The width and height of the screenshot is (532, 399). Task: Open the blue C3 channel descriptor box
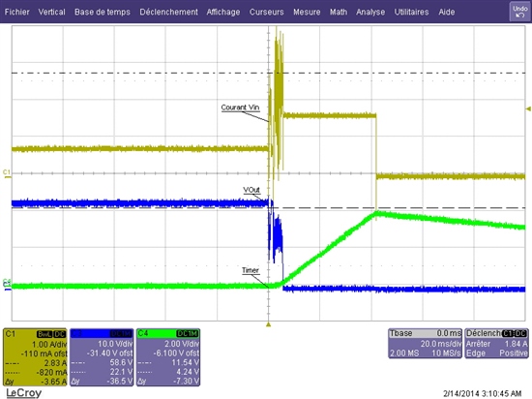click(x=102, y=357)
